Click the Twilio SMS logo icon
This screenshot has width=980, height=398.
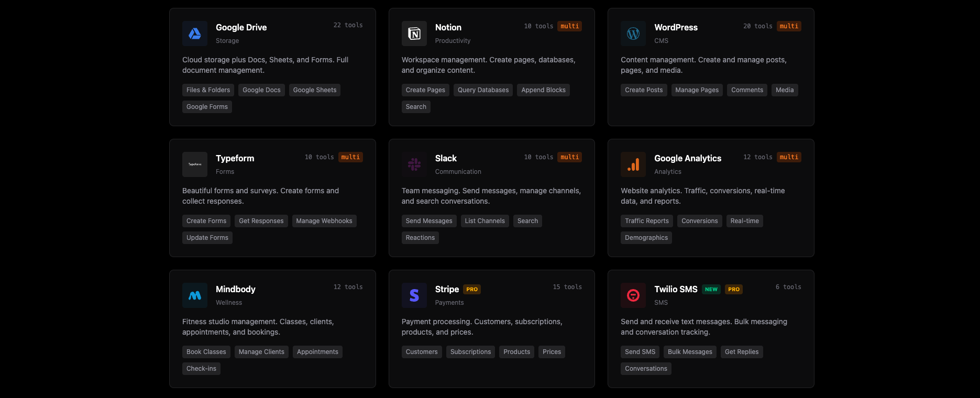(633, 295)
